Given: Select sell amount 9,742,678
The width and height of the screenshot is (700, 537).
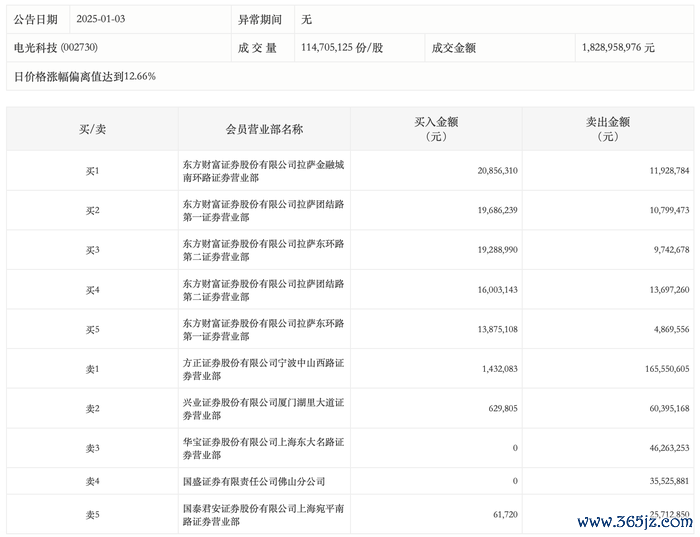Looking at the screenshot, I should tap(671, 250).
